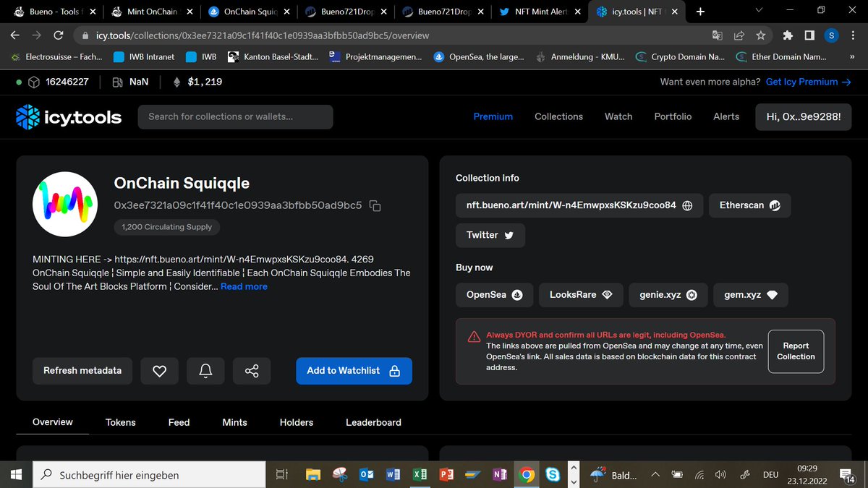Switch to the Leaderboard tab
Image resolution: width=868 pixels, height=488 pixels.
[373, 422]
